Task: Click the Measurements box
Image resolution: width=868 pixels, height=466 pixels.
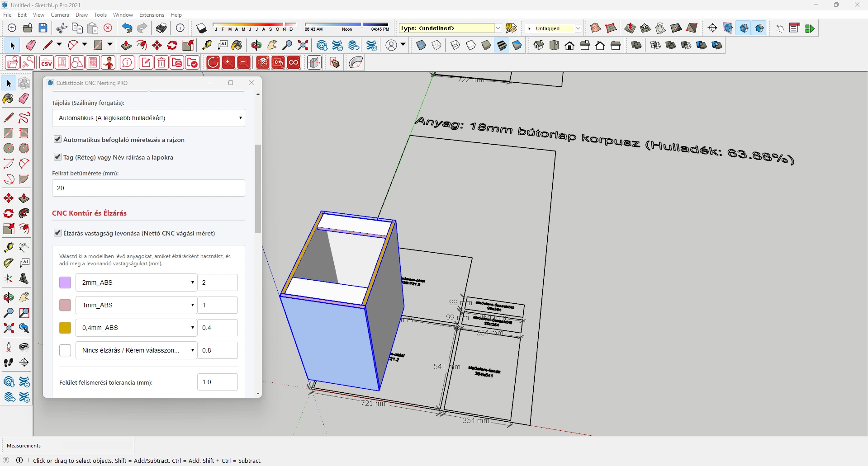Action: pyautogui.click(x=68, y=446)
